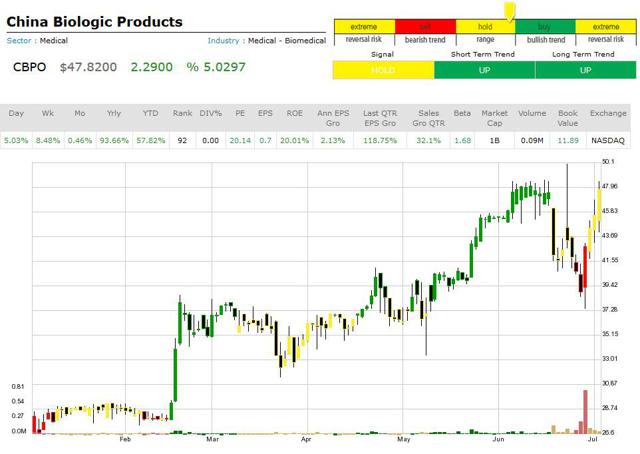Click the 32.1% sales growth value
640x454 pixels.
429,140
